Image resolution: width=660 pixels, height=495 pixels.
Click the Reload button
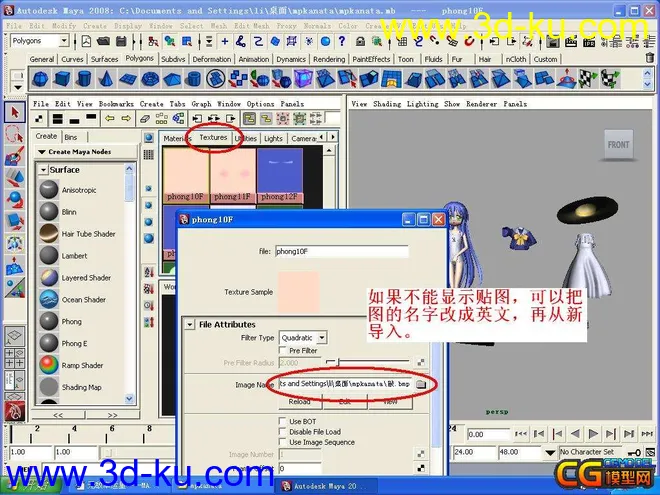300,402
